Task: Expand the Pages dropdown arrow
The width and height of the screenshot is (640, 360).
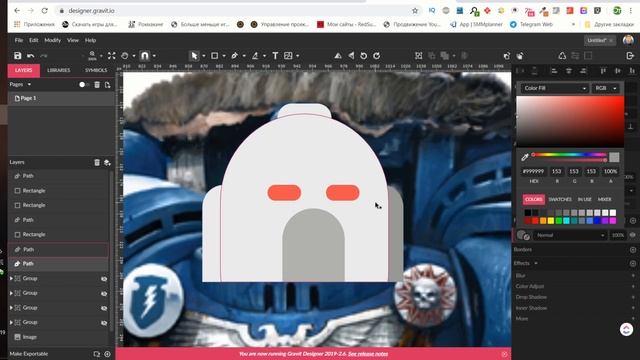Action: point(29,84)
